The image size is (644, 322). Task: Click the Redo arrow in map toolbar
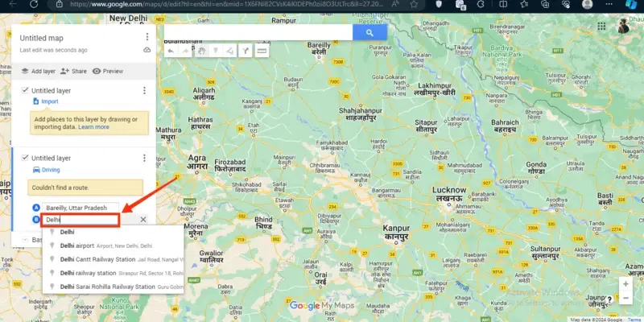pos(186,51)
